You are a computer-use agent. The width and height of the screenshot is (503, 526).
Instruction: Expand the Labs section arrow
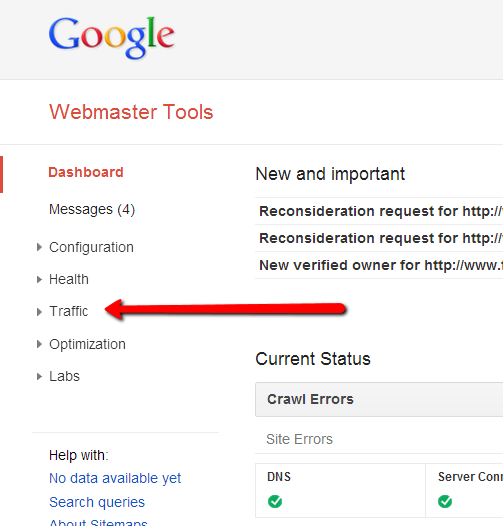click(x=39, y=376)
